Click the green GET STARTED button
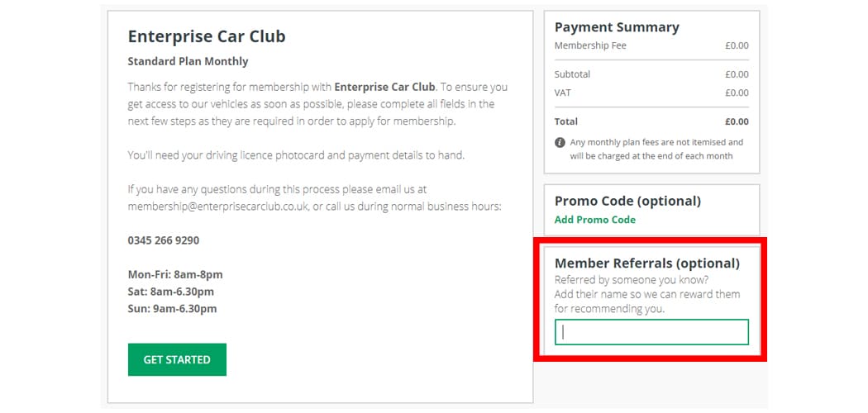Viewport: 868px width, 413px height. click(x=177, y=359)
